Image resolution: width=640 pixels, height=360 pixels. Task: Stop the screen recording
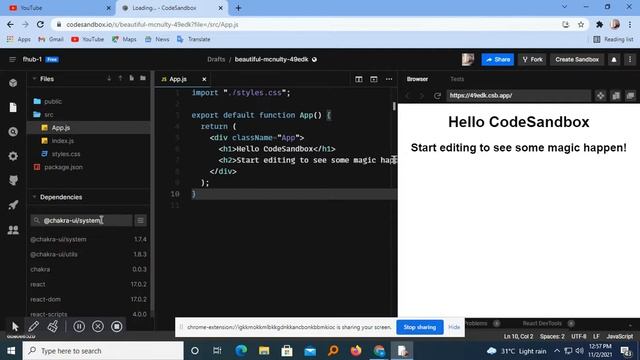point(116,326)
